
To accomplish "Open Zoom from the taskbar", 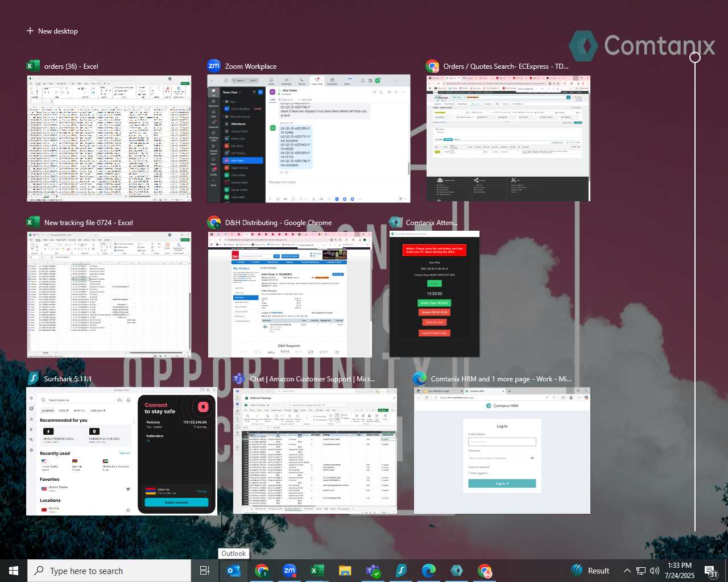I will pos(289,571).
